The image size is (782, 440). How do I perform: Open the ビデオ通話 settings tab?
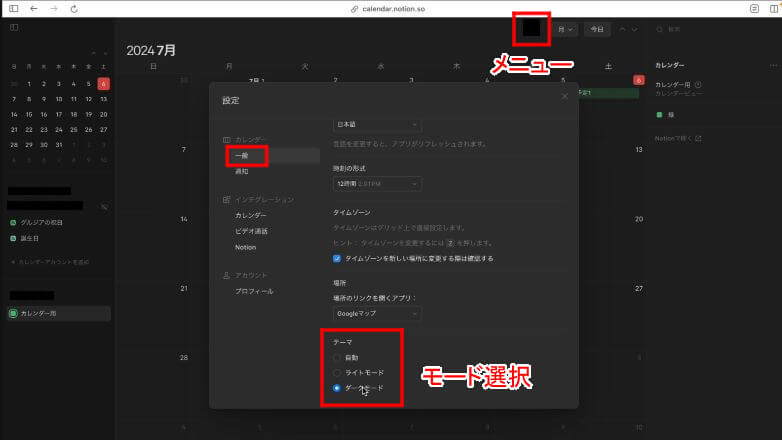[x=251, y=231]
